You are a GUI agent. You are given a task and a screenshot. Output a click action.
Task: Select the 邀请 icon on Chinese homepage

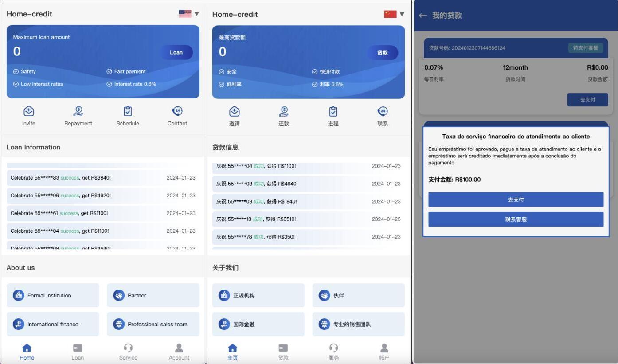[234, 111]
